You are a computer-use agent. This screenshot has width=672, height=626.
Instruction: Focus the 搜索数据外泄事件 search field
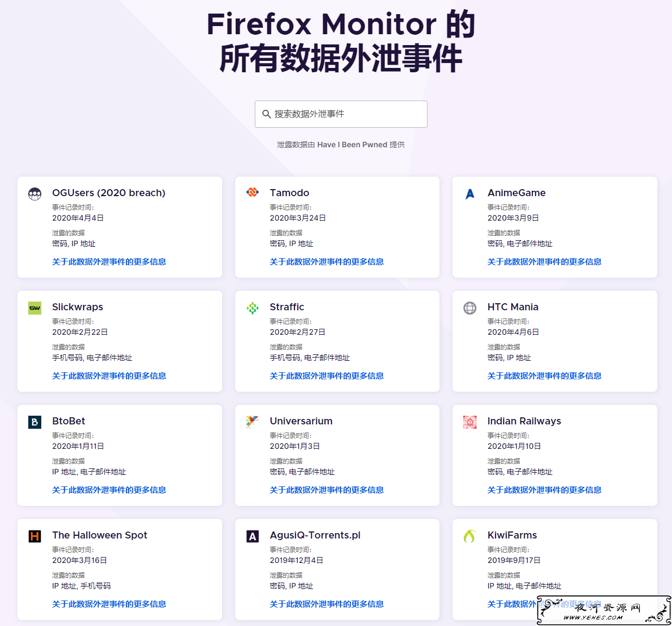click(341, 114)
